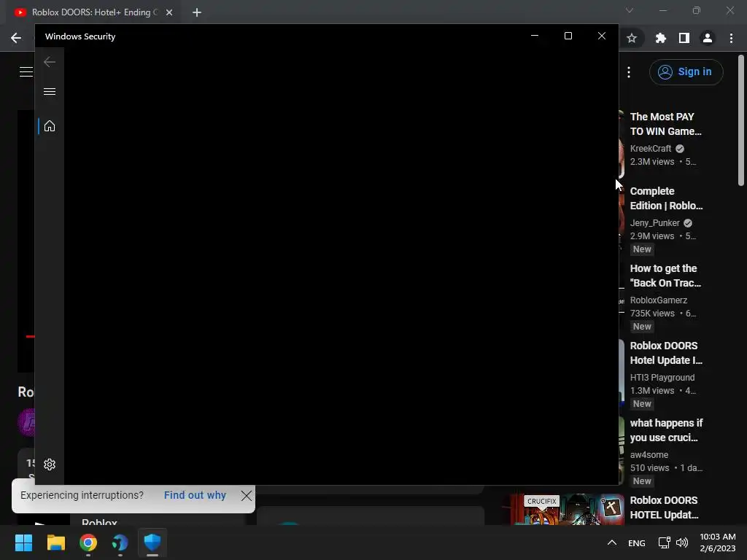
Task: Minimize the Windows Security window
Action: 535,36
